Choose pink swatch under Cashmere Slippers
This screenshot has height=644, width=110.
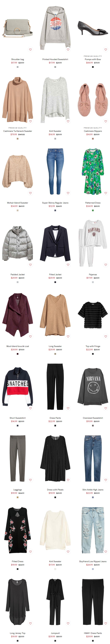coord(93,139)
